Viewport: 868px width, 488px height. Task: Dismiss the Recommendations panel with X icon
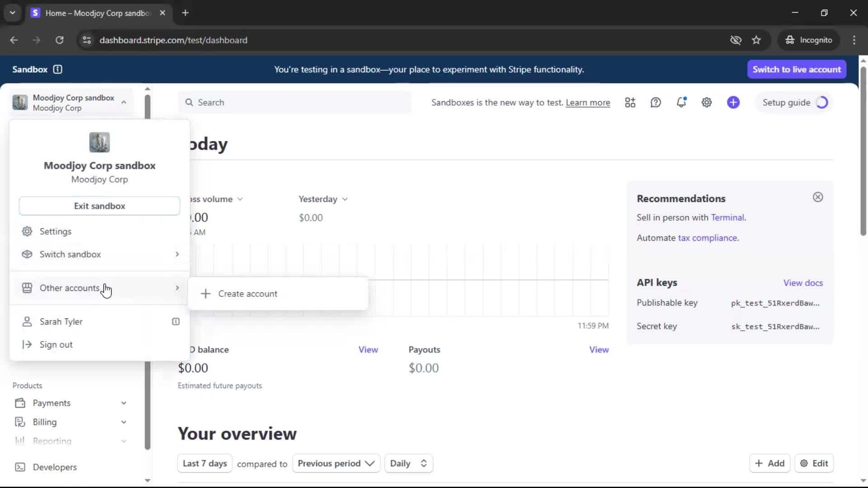pyautogui.click(x=818, y=197)
